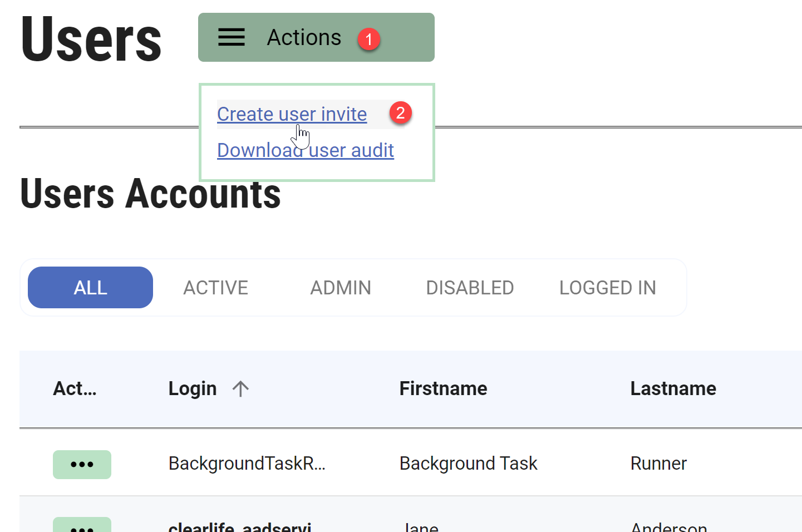This screenshot has height=532, width=802.
Task: Sort by the Firstname column header
Action: pyautogui.click(x=443, y=388)
